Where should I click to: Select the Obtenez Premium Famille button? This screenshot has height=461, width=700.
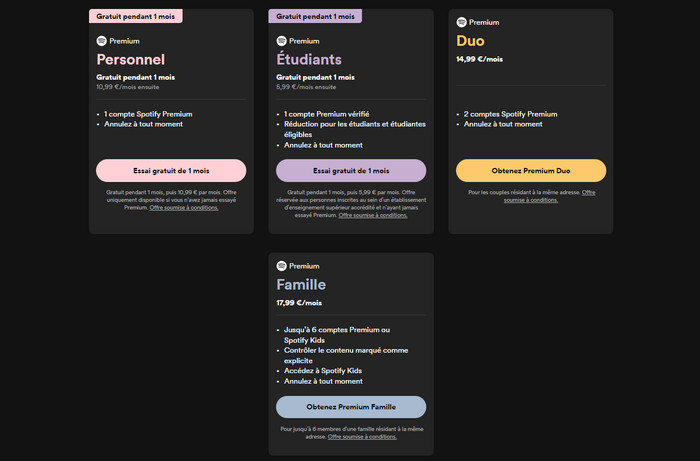click(351, 407)
